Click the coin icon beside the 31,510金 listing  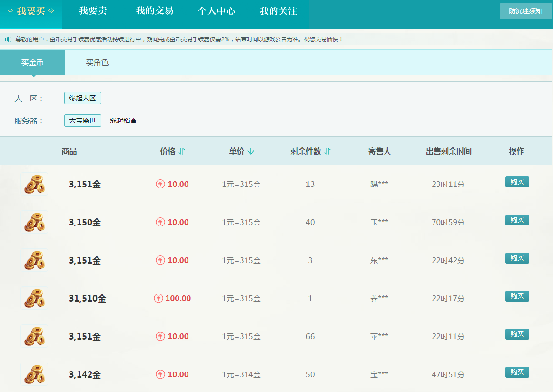34,298
